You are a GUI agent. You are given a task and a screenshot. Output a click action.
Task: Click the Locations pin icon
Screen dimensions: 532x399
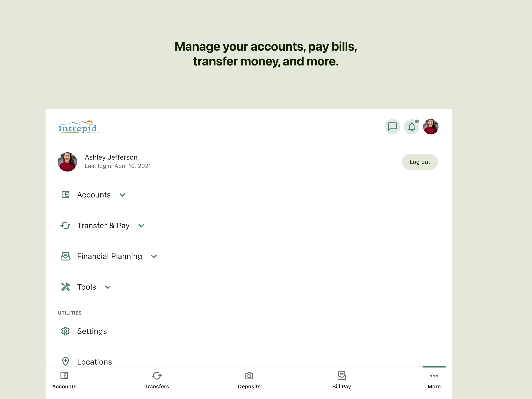coord(65,361)
